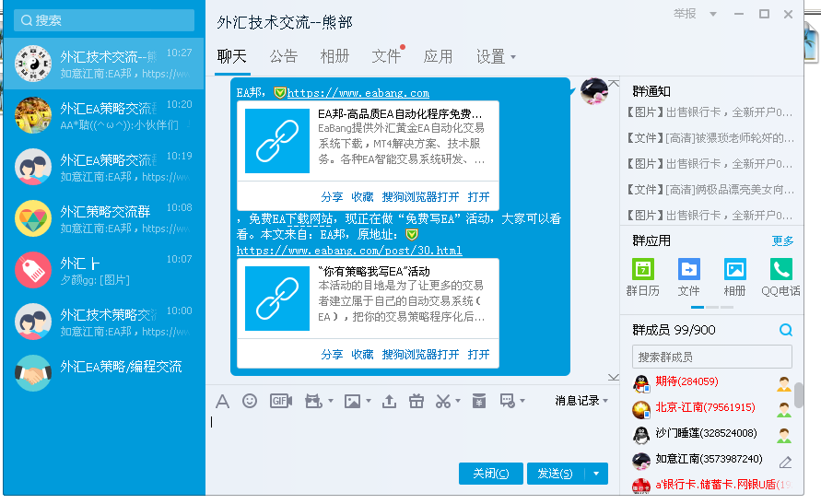Open the title bar dropdown arrow beside 举报

point(712,14)
